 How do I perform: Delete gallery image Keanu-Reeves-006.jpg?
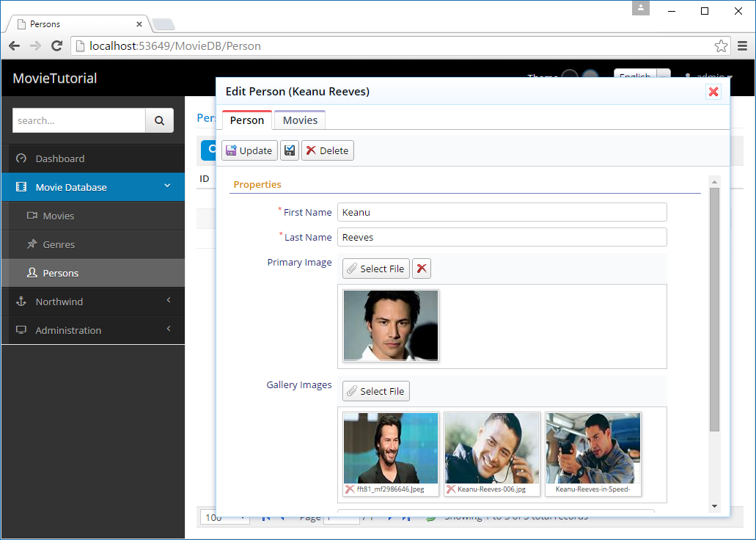point(451,489)
